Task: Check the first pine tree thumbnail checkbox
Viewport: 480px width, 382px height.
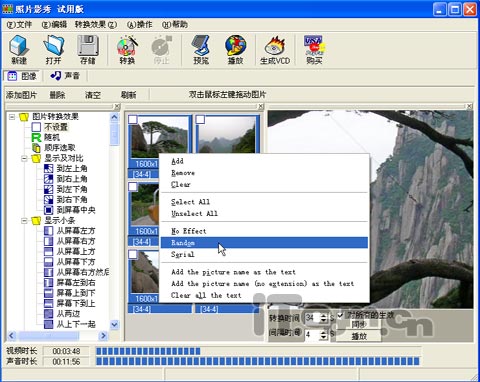Action: [133, 119]
